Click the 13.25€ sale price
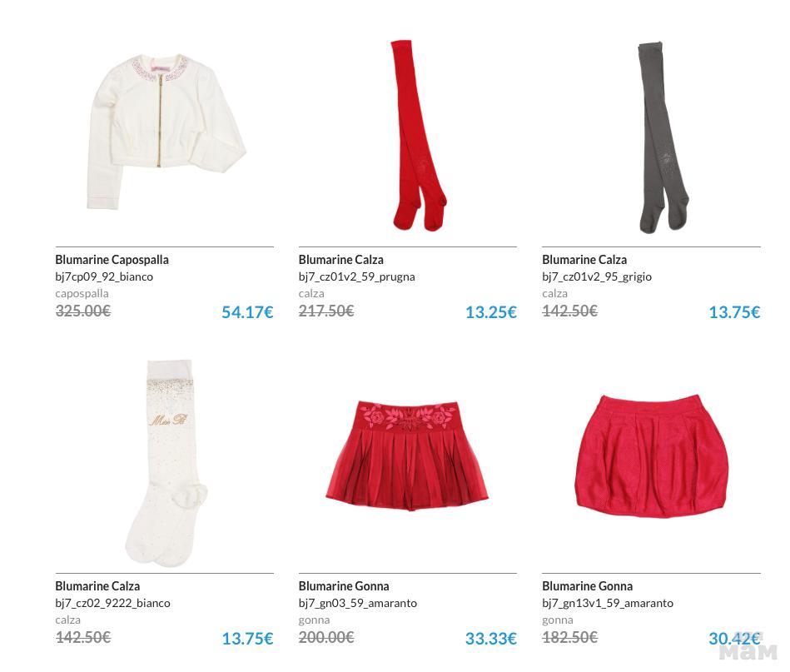The width and height of the screenshot is (790, 672). point(491,312)
